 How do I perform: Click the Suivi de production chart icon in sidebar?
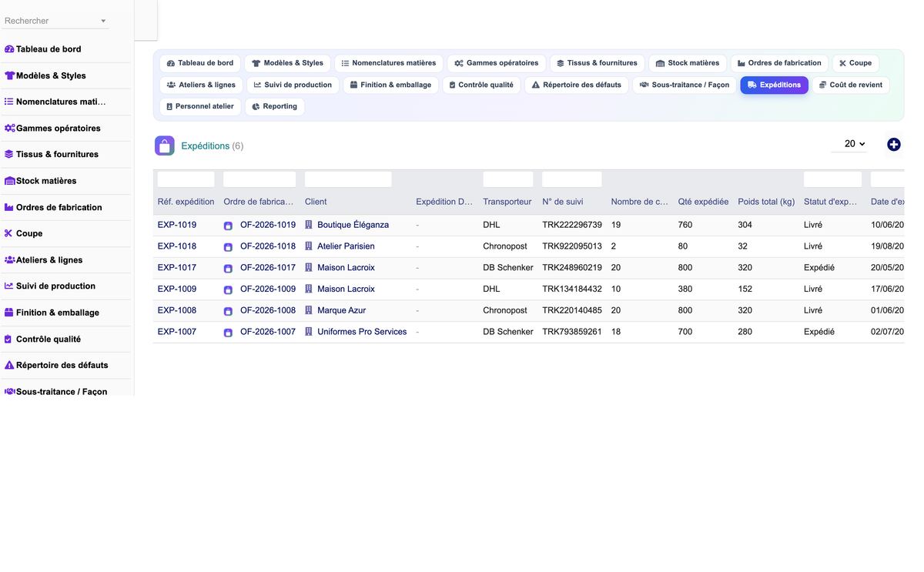click(x=9, y=286)
